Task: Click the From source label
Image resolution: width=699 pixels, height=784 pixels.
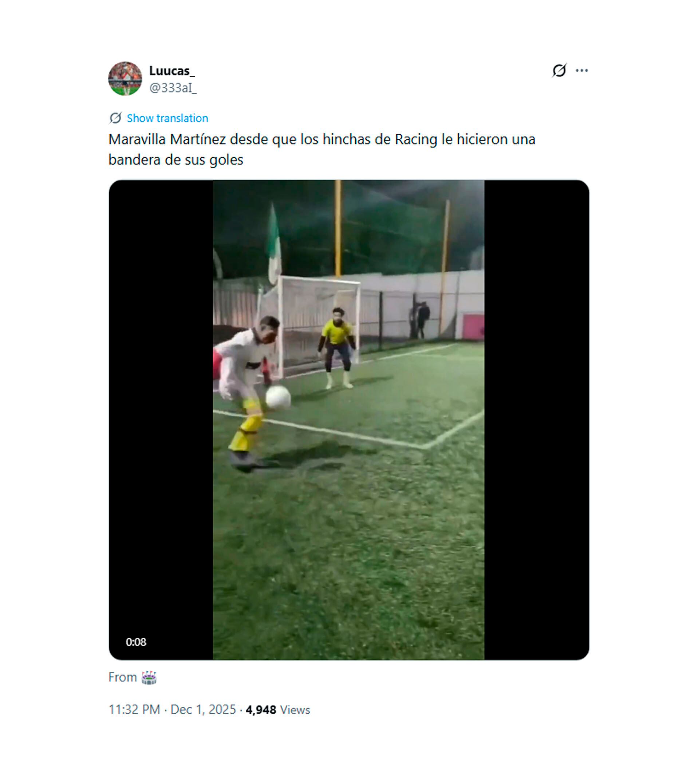Action: coord(123,677)
